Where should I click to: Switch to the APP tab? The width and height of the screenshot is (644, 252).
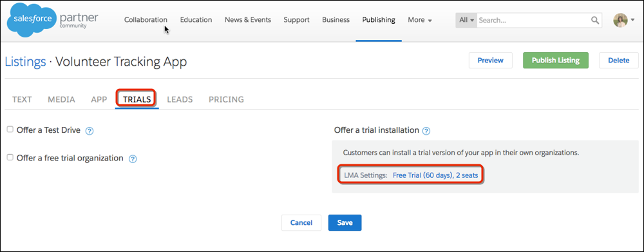pos(99,99)
